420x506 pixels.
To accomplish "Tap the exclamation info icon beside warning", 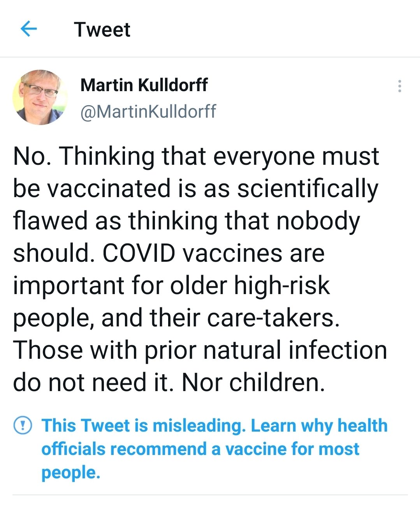I will tap(22, 425).
